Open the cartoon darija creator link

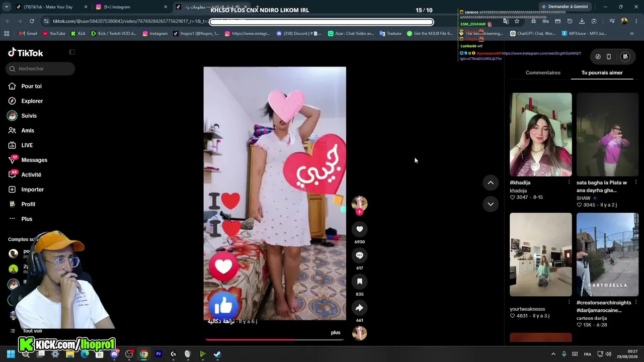click(x=592, y=318)
